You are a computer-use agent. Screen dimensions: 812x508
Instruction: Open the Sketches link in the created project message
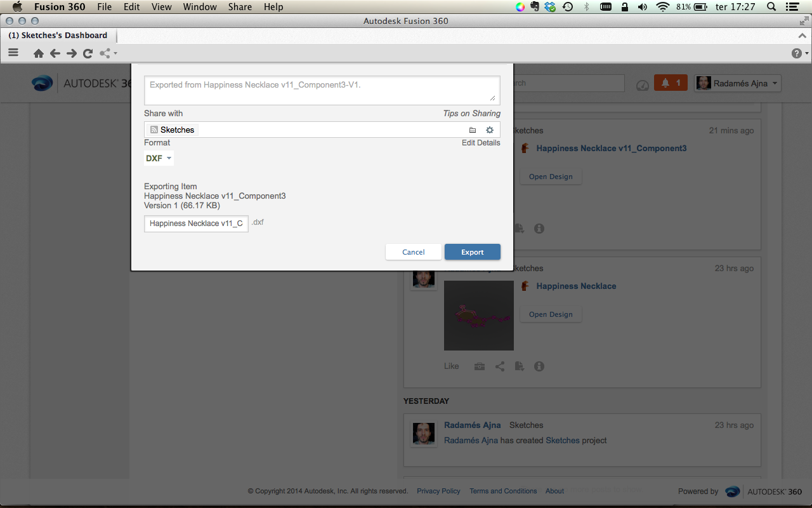(563, 440)
